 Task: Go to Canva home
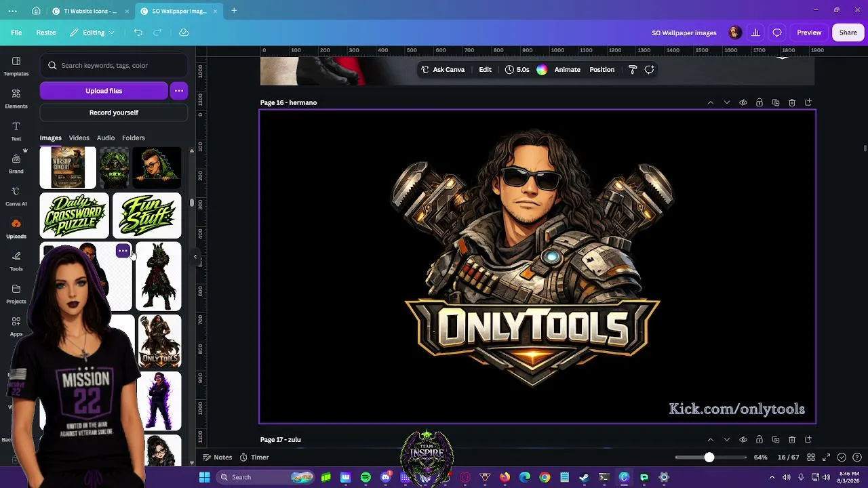pos(36,11)
